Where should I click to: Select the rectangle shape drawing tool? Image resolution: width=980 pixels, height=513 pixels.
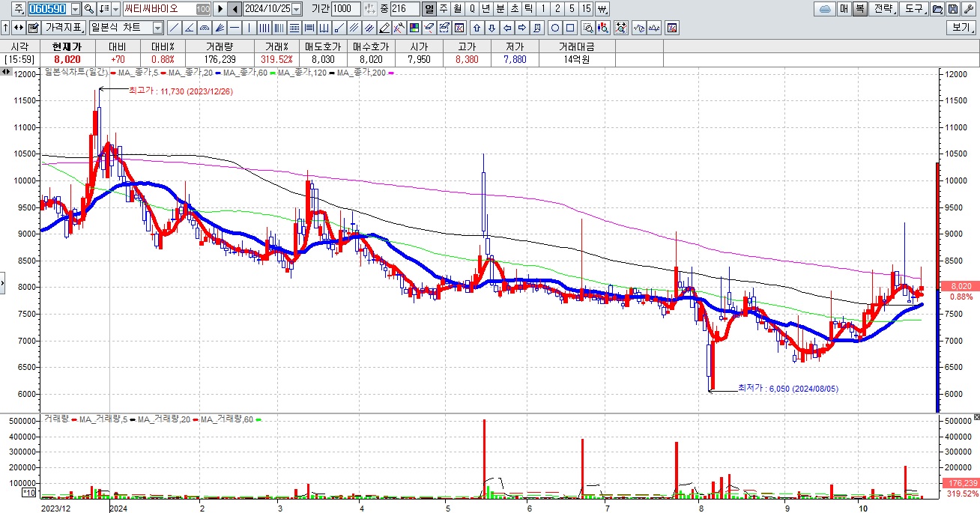click(x=570, y=28)
